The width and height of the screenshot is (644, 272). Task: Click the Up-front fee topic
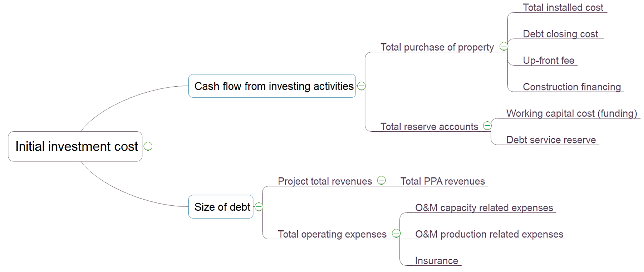point(549,60)
